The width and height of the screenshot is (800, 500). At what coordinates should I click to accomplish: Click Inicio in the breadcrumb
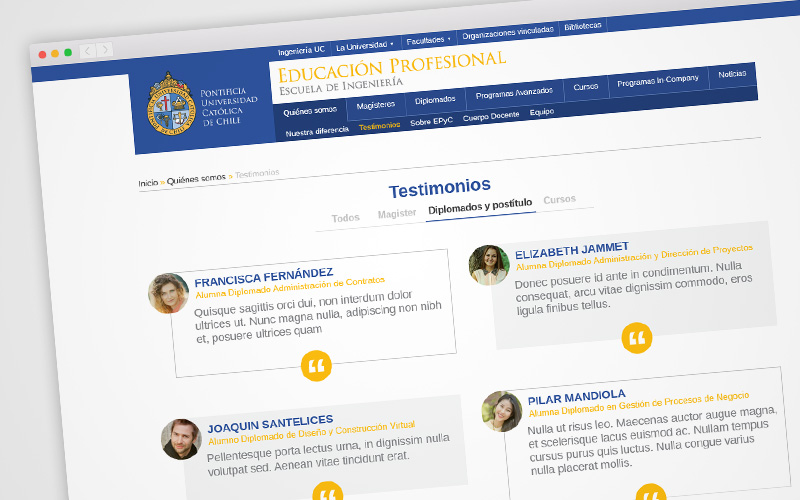pyautogui.click(x=148, y=183)
